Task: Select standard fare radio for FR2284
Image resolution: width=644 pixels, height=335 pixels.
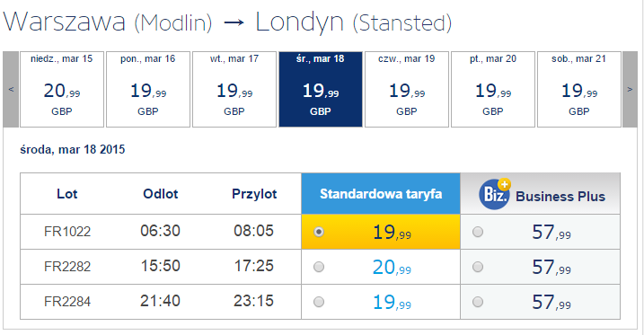Action: (319, 302)
